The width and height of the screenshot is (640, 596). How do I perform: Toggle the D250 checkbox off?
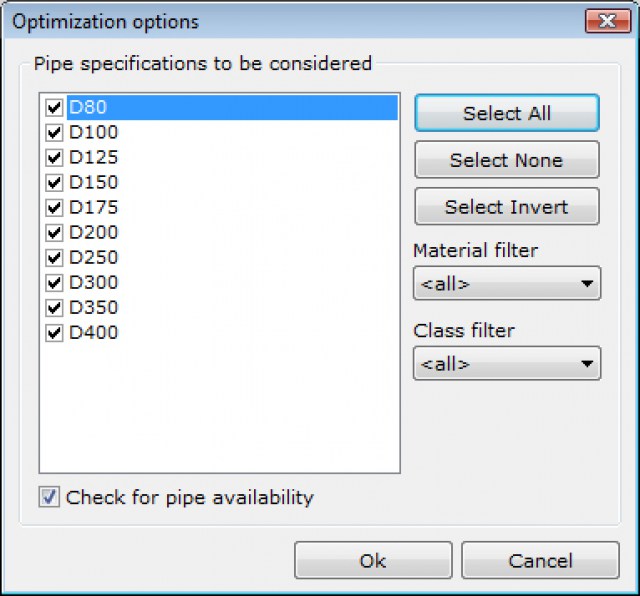[x=54, y=257]
